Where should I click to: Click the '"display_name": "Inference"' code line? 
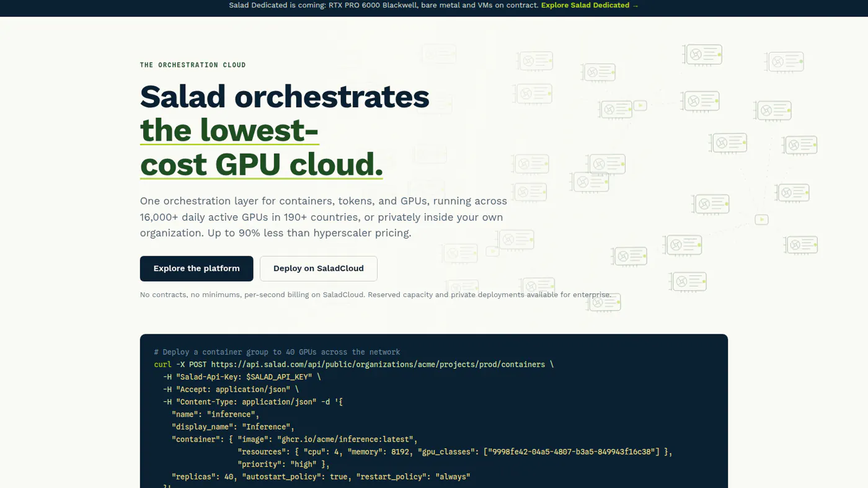click(x=233, y=427)
